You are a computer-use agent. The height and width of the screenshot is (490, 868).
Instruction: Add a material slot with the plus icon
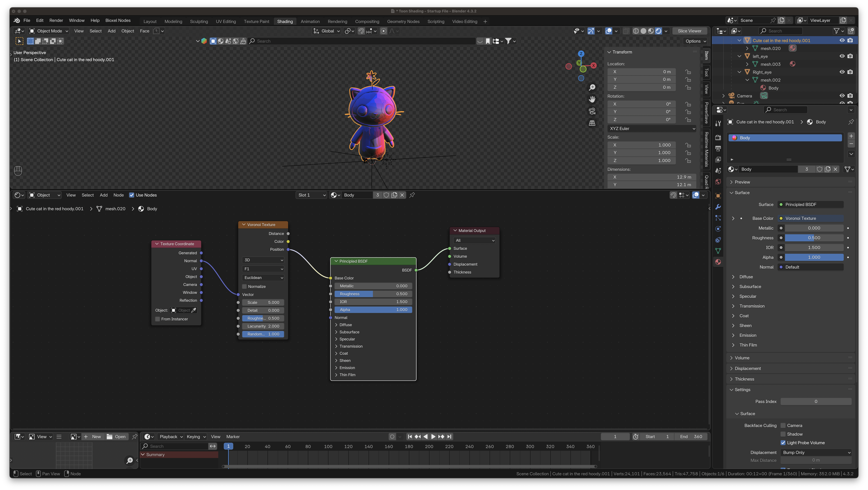(x=851, y=136)
